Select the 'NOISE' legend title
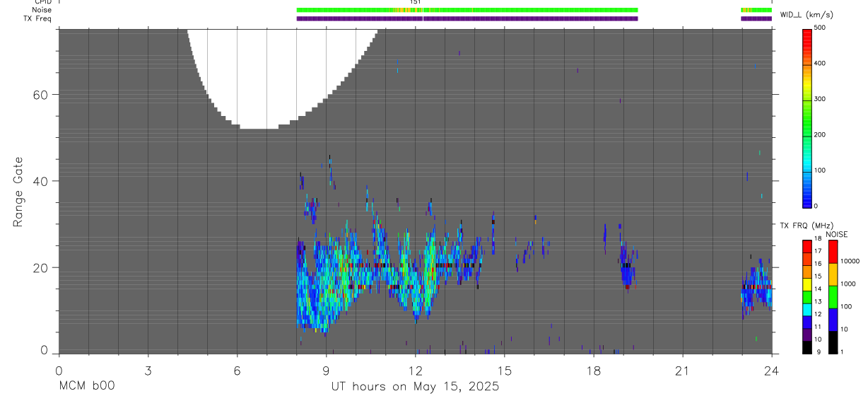The height and width of the screenshot is (401, 868). [838, 235]
